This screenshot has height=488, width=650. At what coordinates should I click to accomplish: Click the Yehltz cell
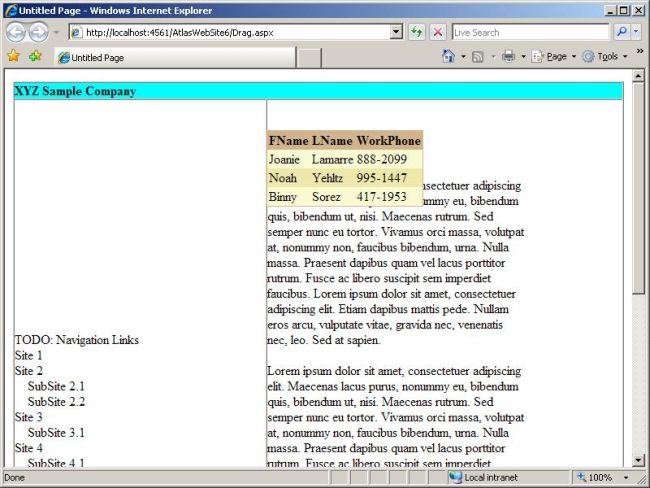(x=327, y=178)
